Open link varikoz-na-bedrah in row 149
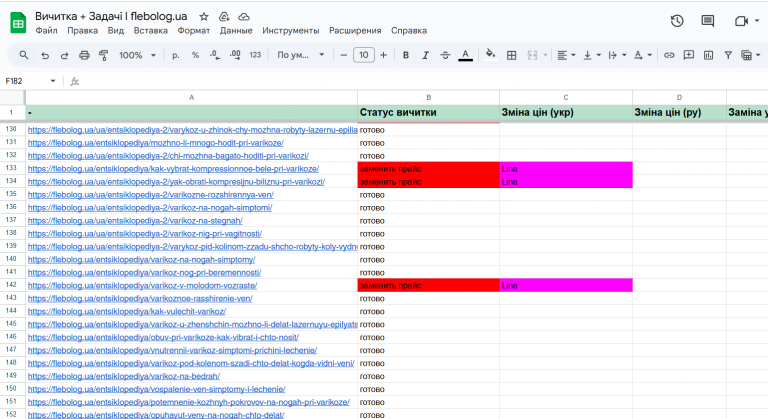This screenshot has width=768, height=419. tap(124, 376)
